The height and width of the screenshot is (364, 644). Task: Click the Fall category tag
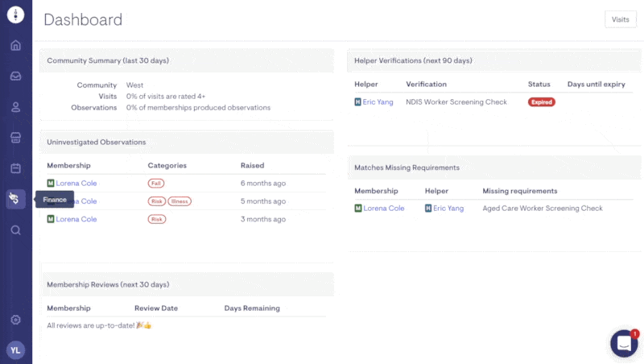[x=155, y=184]
